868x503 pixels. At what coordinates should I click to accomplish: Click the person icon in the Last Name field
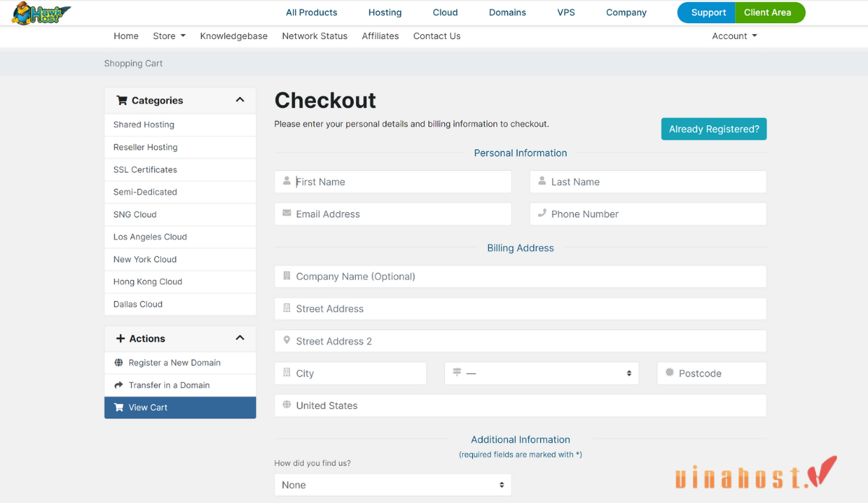coord(542,181)
